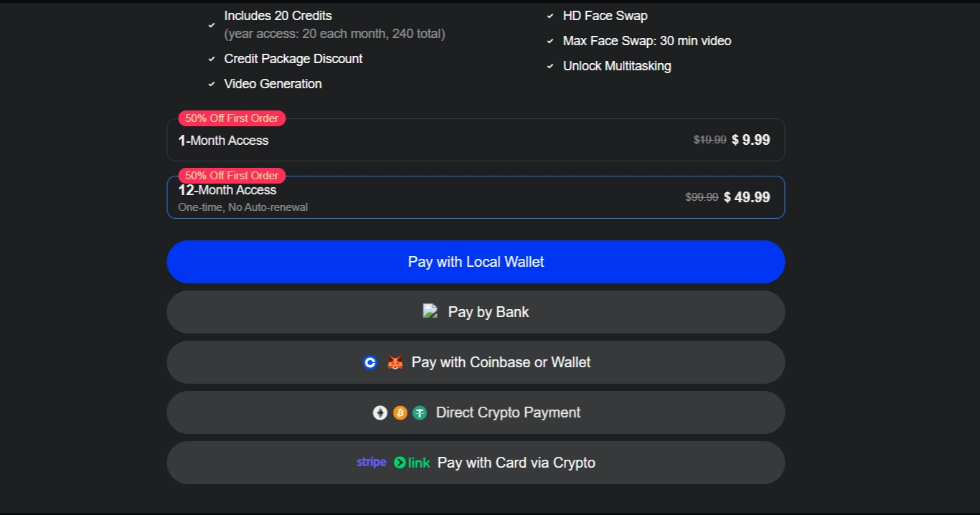The height and width of the screenshot is (515, 980).
Task: Click the Pay by Bank button
Action: pos(476,311)
